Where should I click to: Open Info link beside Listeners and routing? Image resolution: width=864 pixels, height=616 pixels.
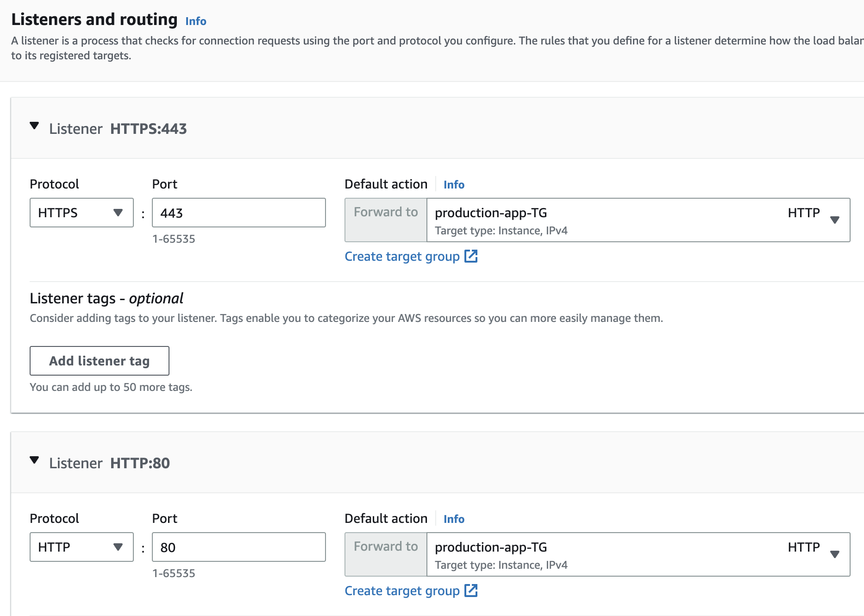(x=196, y=21)
